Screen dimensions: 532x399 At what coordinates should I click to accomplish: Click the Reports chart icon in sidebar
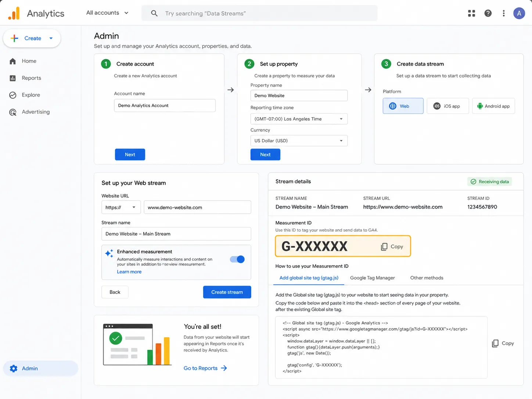[x=13, y=78]
